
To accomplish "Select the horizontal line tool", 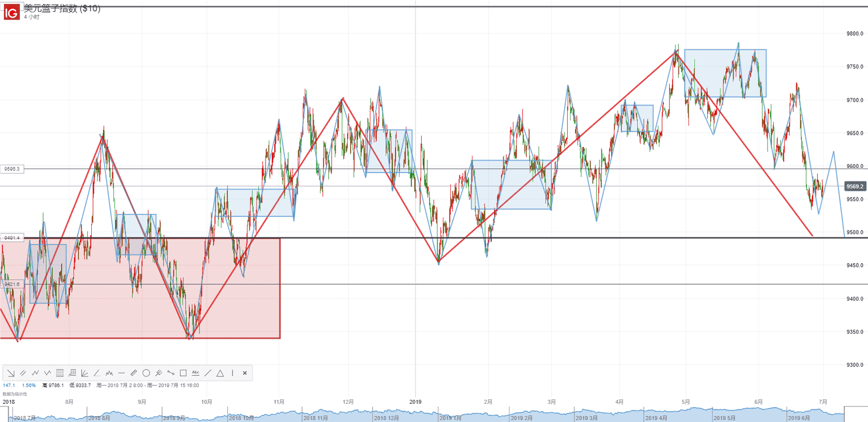I will (x=121, y=373).
